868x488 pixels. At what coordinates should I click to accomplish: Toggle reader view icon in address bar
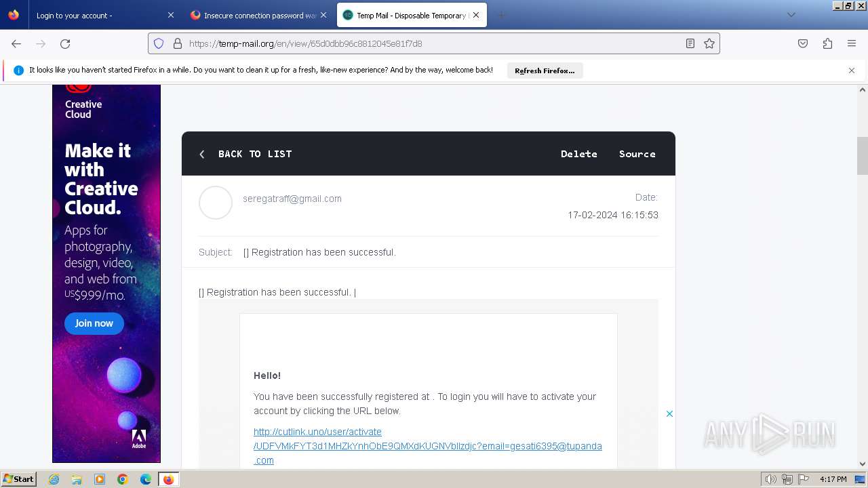point(690,43)
